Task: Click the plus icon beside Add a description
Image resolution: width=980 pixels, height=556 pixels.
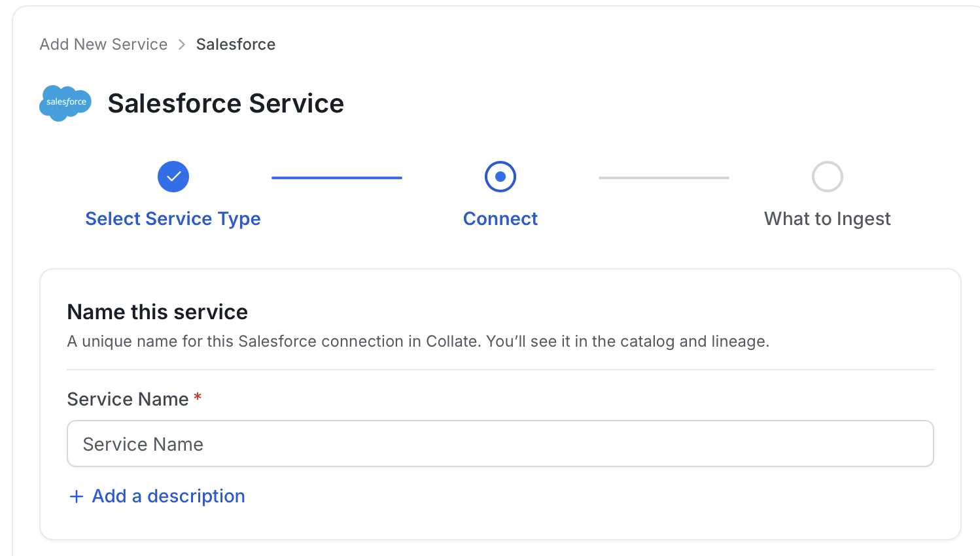Action: tap(77, 496)
